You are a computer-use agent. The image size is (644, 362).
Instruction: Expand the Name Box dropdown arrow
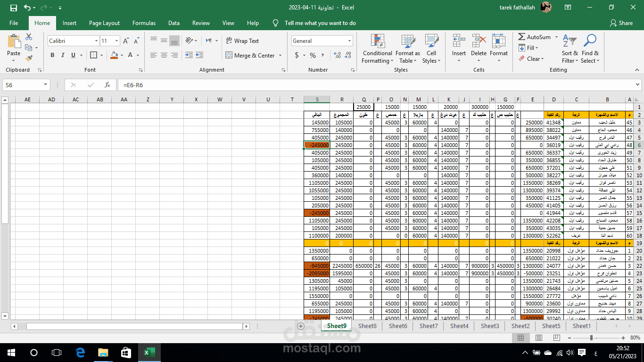coord(45,85)
